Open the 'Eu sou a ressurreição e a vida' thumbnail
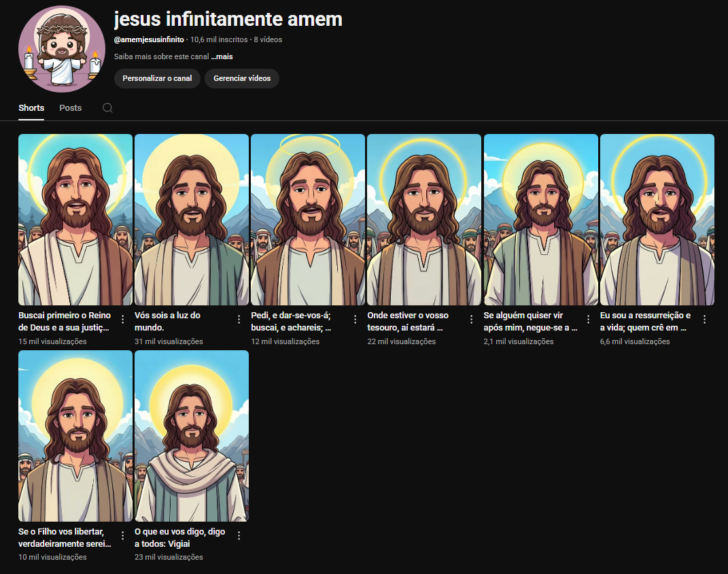728x574 pixels. tap(657, 220)
